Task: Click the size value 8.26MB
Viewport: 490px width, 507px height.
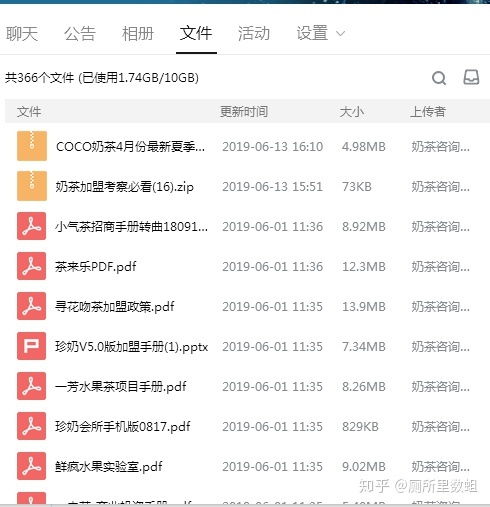Action: click(x=364, y=387)
